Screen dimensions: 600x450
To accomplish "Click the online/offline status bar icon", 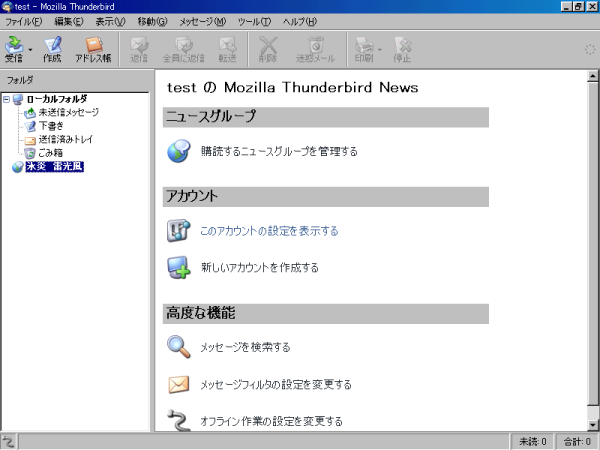I will click(x=8, y=442).
